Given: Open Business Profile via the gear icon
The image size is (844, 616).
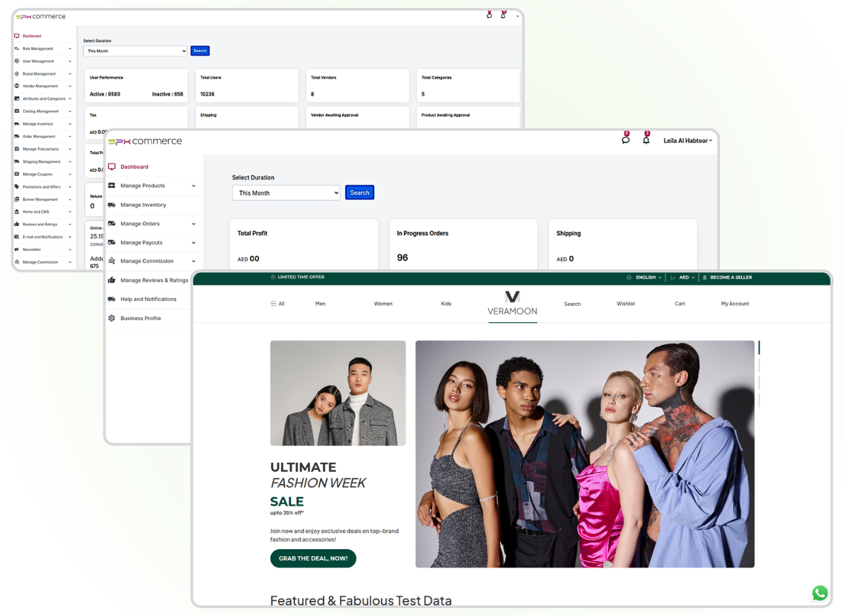Looking at the screenshot, I should [x=112, y=318].
